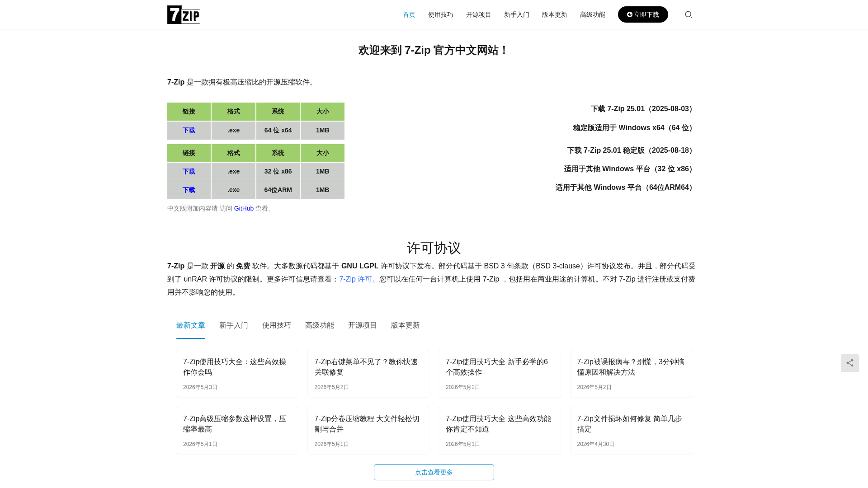Open article 7-Zip高级压缩参数这样设置

235,424
